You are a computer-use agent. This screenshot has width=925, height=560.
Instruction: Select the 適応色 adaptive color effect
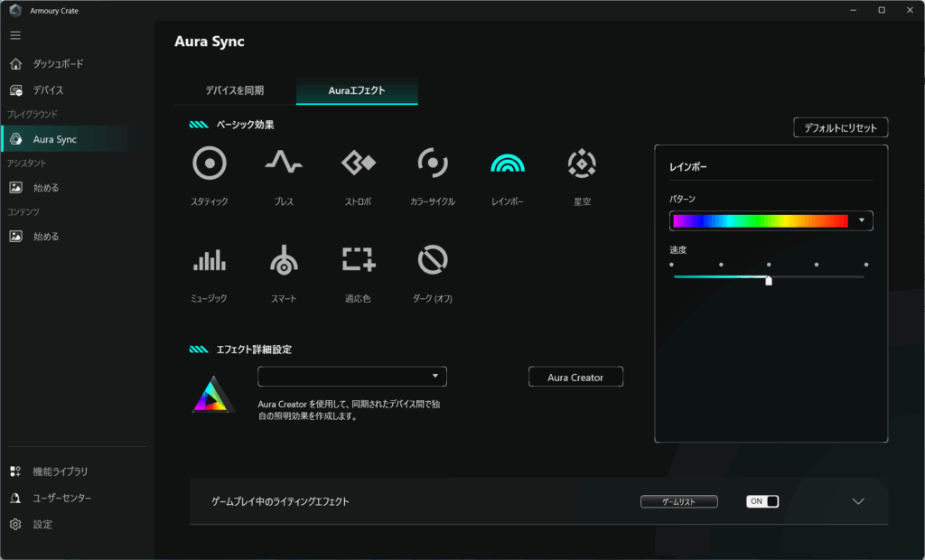click(358, 259)
